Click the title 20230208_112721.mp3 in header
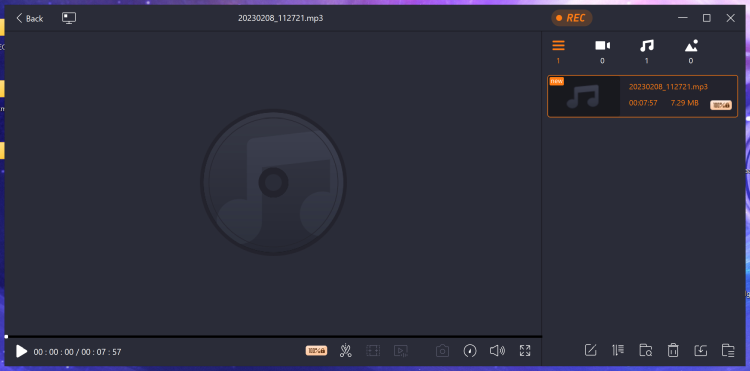This screenshot has width=750, height=371. tap(280, 18)
